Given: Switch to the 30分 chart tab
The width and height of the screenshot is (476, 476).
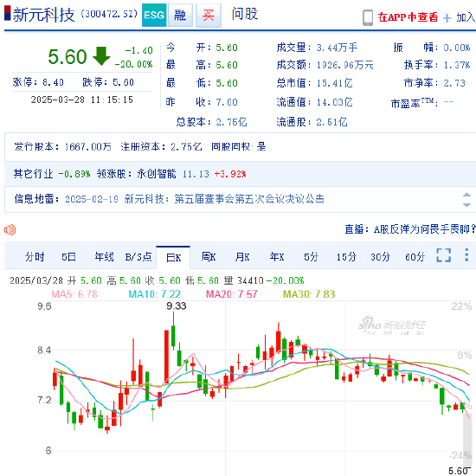Looking at the screenshot, I should (380, 257).
